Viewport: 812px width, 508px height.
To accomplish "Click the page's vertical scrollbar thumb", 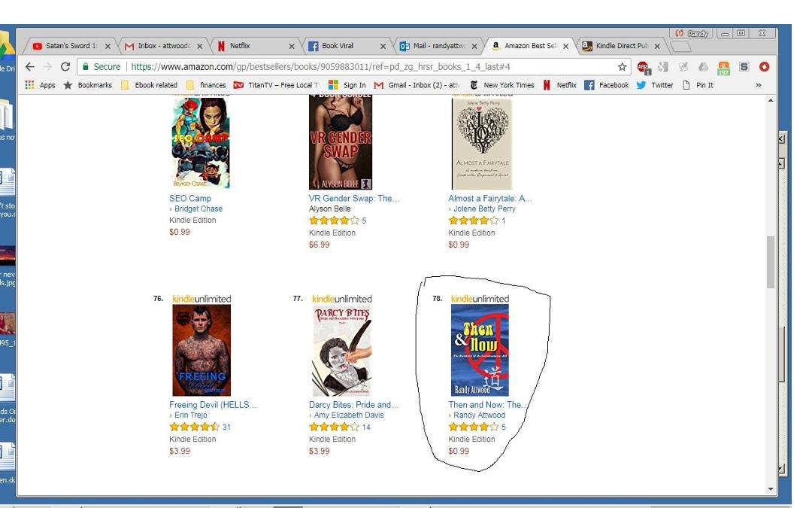I will 771,262.
